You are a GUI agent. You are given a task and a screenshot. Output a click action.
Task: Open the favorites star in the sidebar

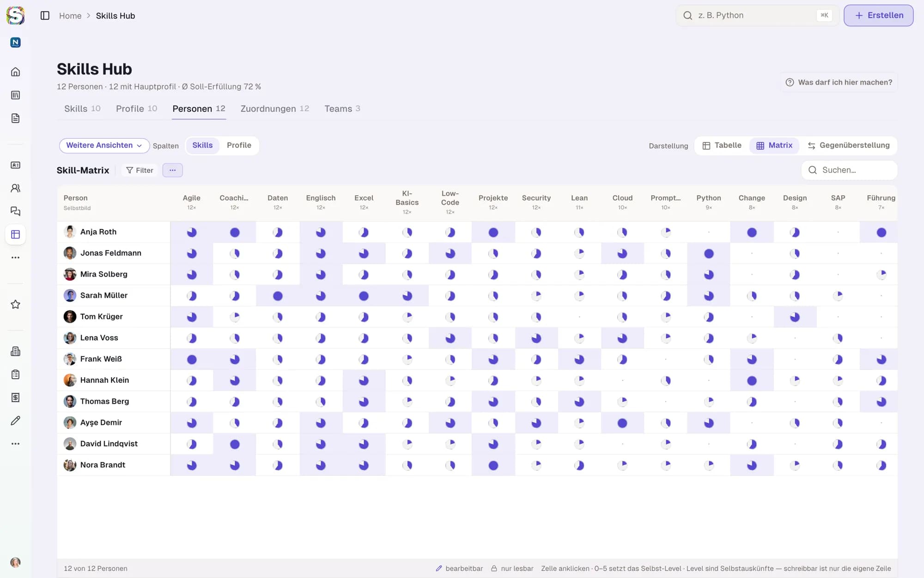click(x=15, y=304)
